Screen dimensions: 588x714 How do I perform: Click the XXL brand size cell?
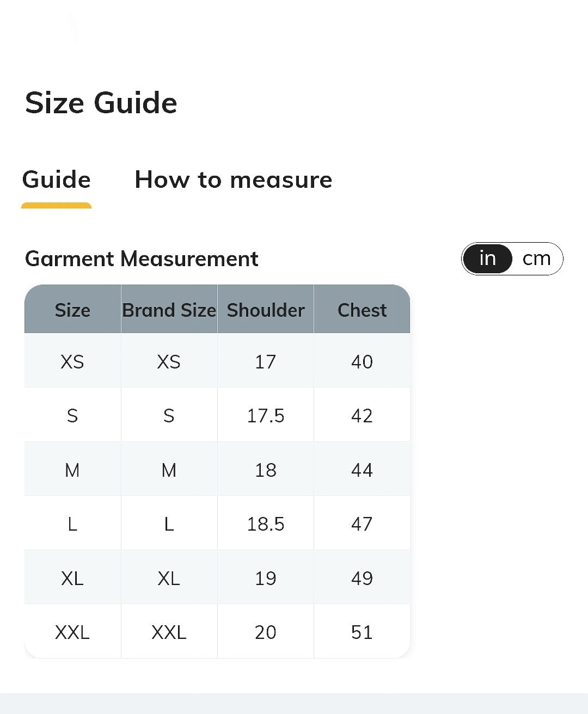[x=169, y=632]
